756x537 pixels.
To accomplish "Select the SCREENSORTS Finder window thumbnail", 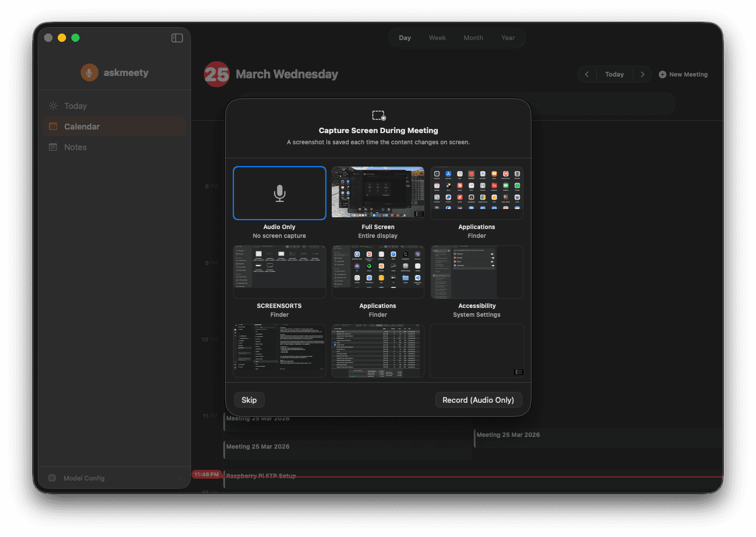I will point(279,272).
